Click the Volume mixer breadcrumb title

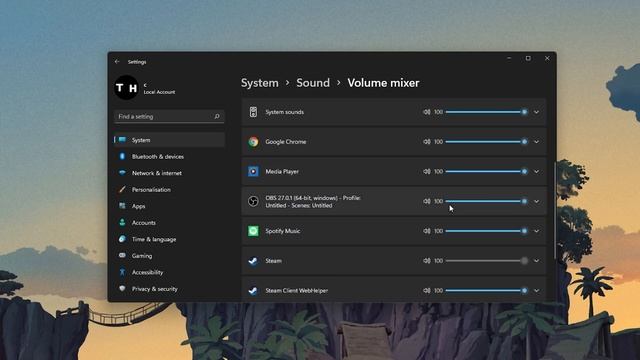point(383,83)
